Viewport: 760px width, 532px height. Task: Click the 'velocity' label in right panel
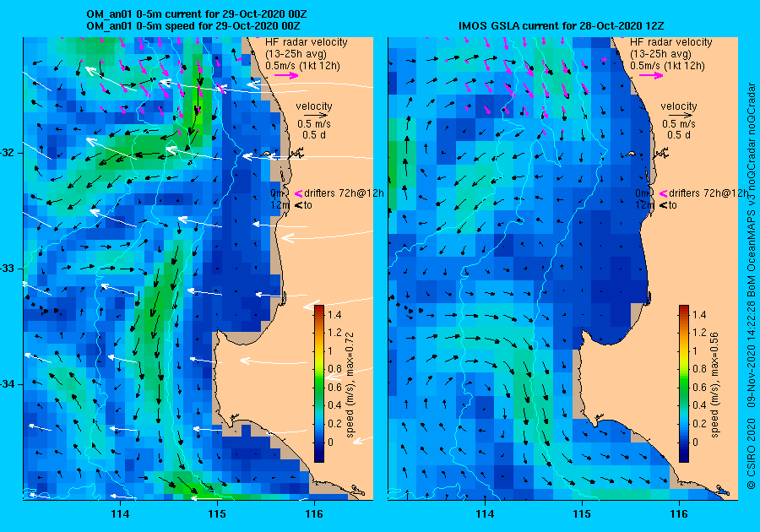pyautogui.click(x=679, y=106)
